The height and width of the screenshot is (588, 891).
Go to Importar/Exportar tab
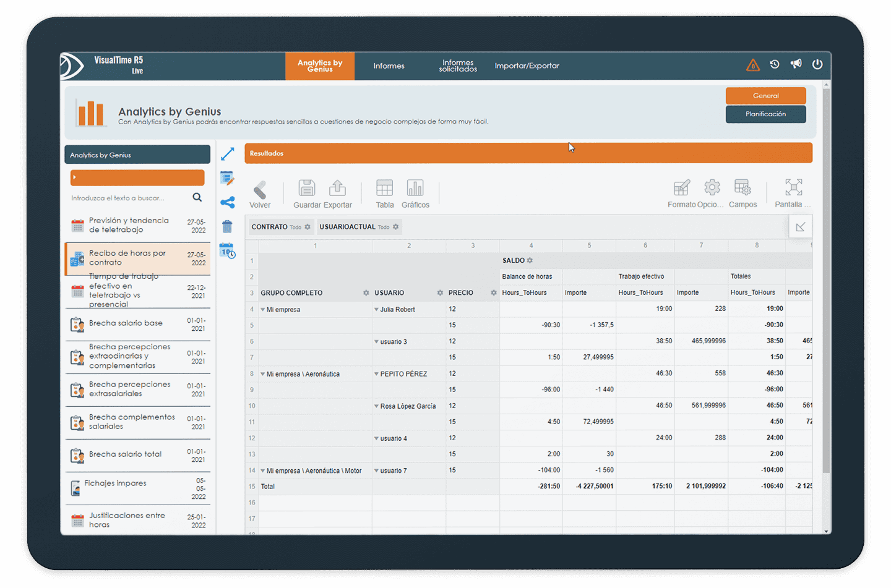coord(527,66)
